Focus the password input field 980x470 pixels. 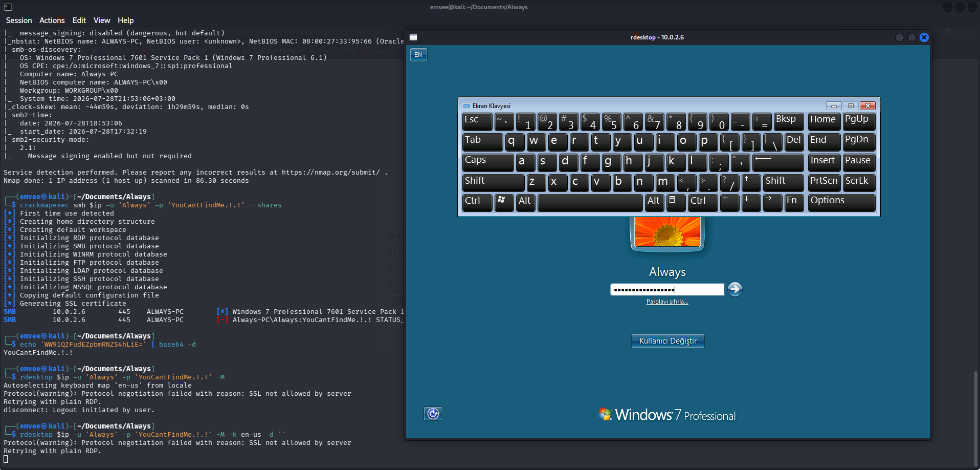[667, 290]
